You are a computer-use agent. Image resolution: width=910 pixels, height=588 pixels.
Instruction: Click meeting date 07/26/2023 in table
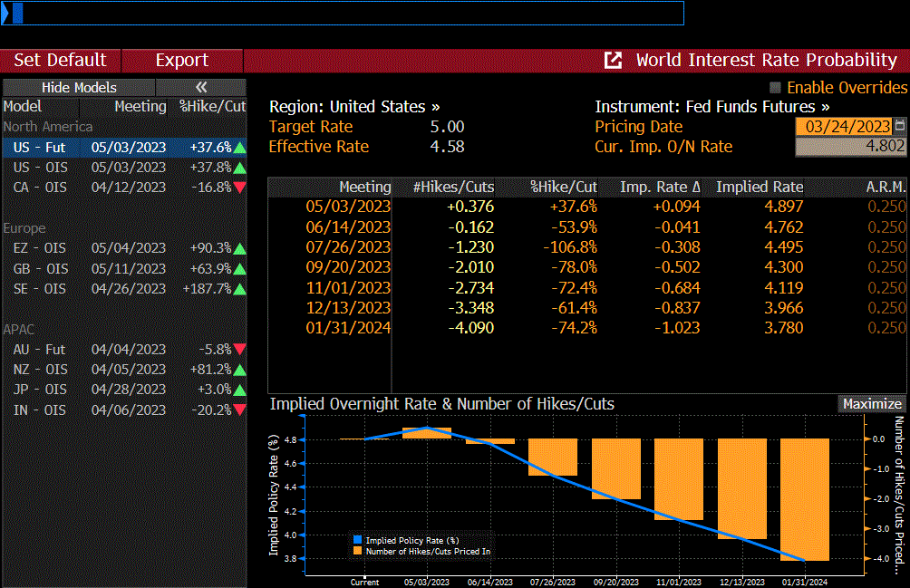(348, 247)
